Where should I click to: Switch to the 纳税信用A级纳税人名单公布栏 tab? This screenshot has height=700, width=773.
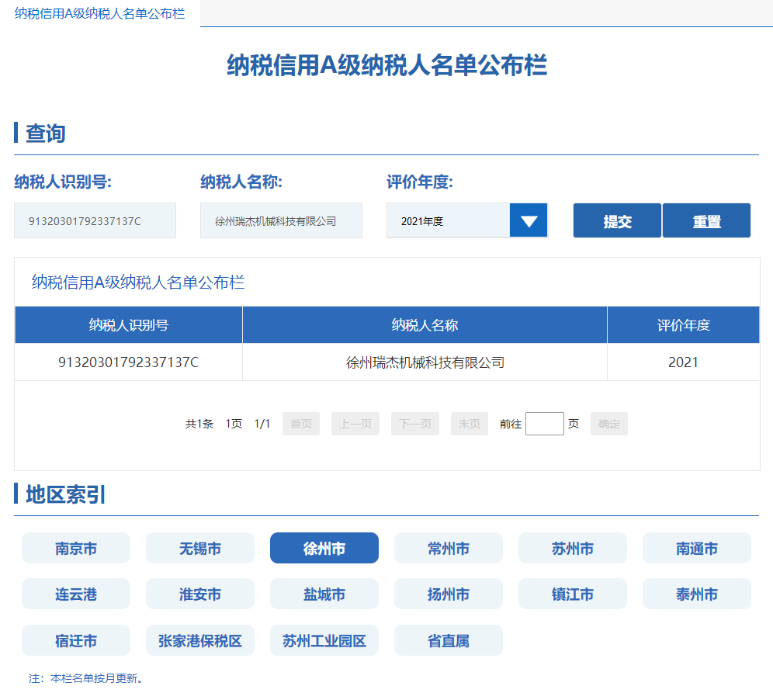coord(99,13)
